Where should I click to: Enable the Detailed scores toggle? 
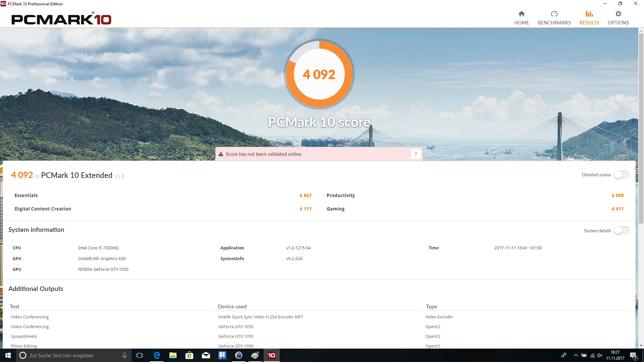[621, 175]
